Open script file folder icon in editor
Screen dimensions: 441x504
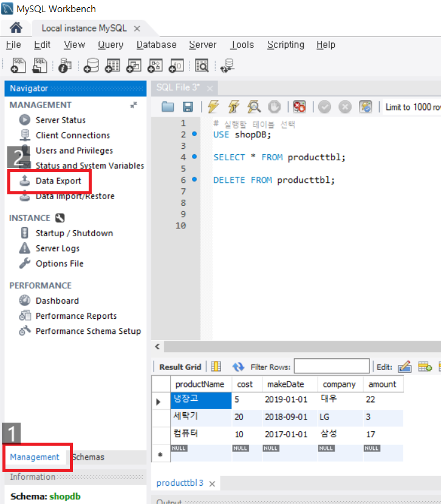point(168,107)
